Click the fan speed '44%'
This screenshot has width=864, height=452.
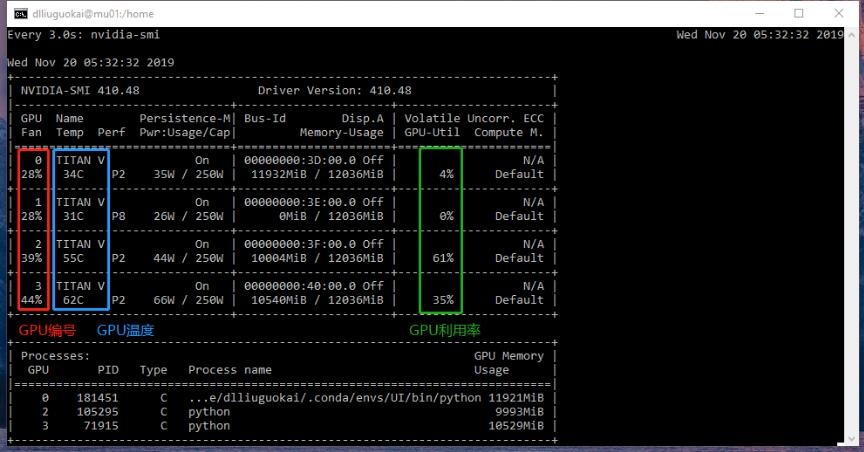coord(31,300)
